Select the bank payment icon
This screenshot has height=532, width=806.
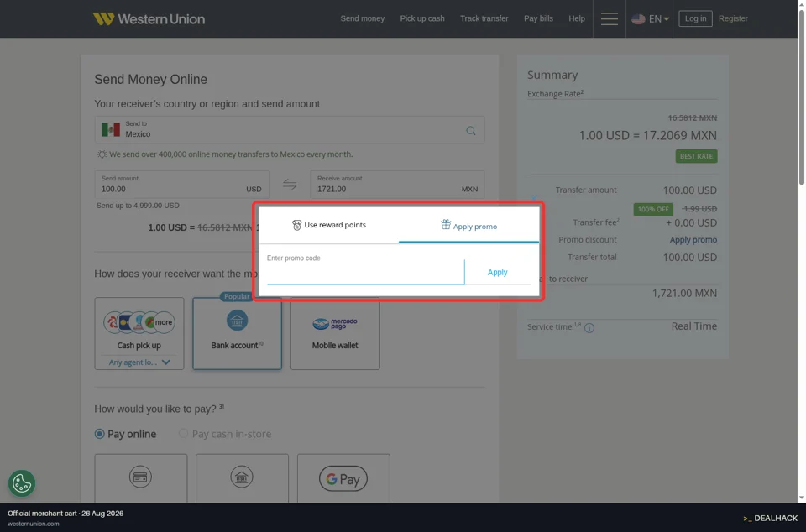(242, 477)
